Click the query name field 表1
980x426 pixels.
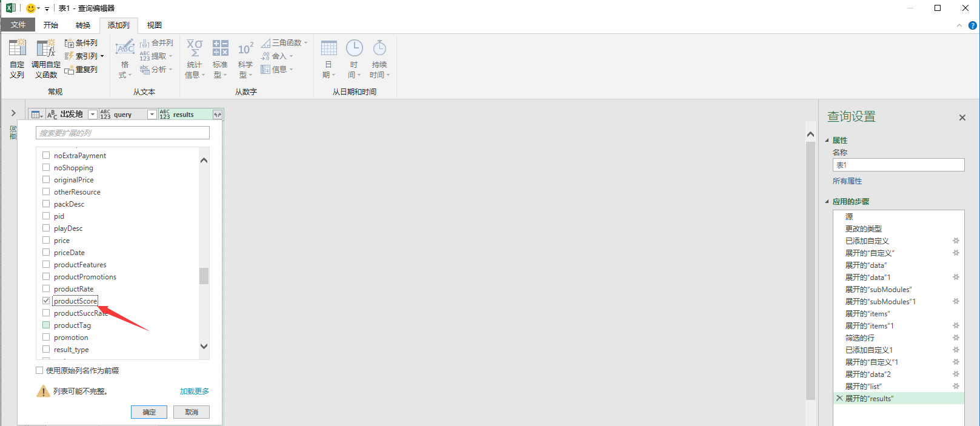[898, 165]
